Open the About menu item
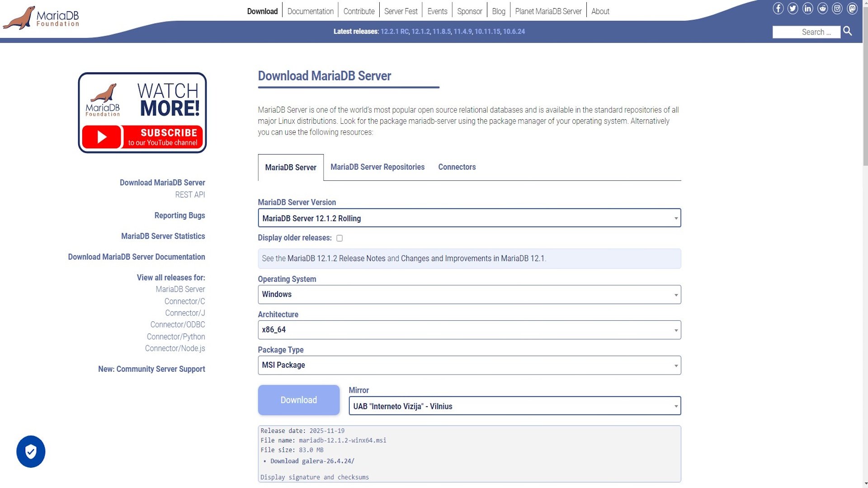The height and width of the screenshot is (488, 868). (600, 11)
